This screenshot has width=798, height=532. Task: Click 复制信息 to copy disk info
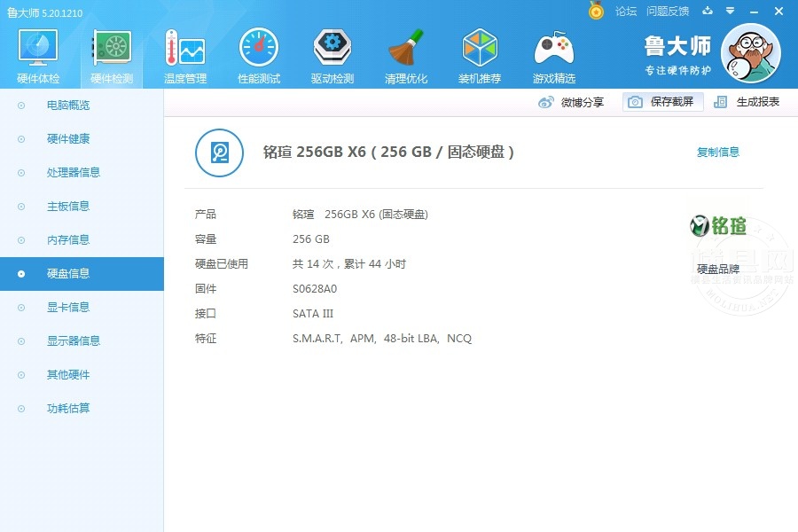pyautogui.click(x=718, y=153)
